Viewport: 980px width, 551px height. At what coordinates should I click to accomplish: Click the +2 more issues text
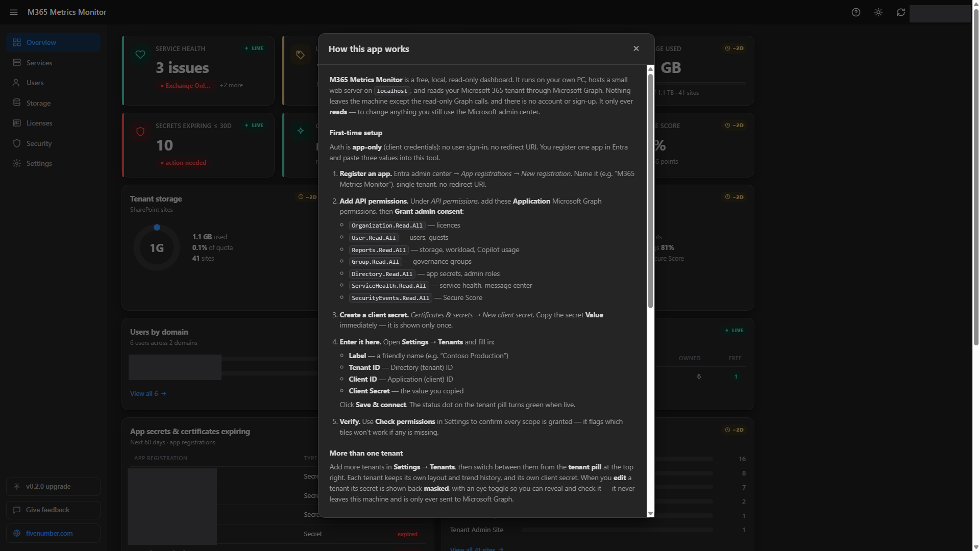231,85
